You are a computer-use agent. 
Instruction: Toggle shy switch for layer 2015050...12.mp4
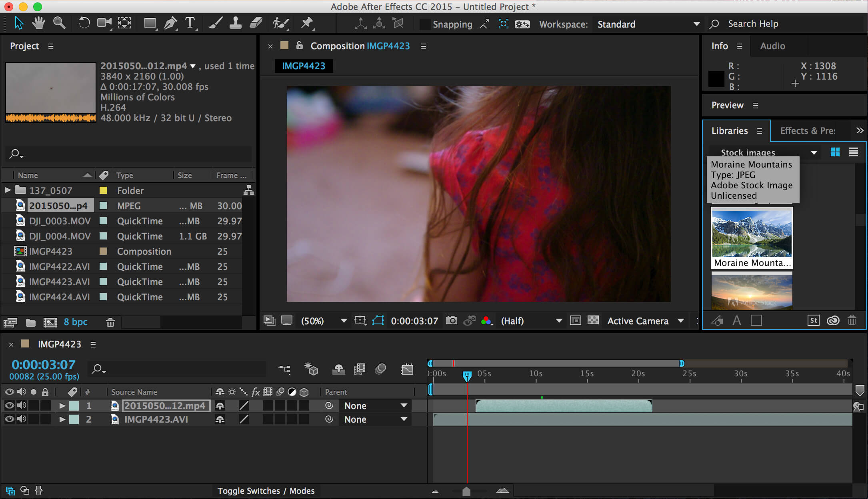click(220, 406)
